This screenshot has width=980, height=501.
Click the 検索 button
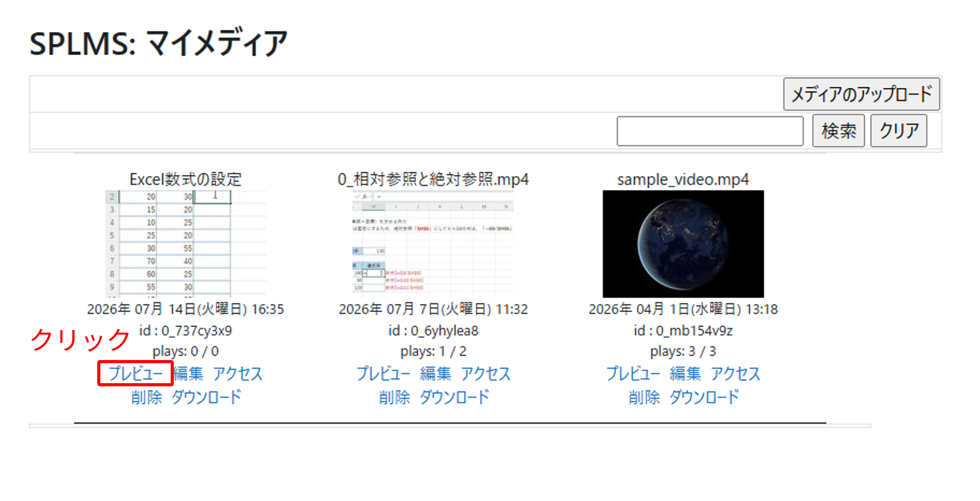coord(838,131)
